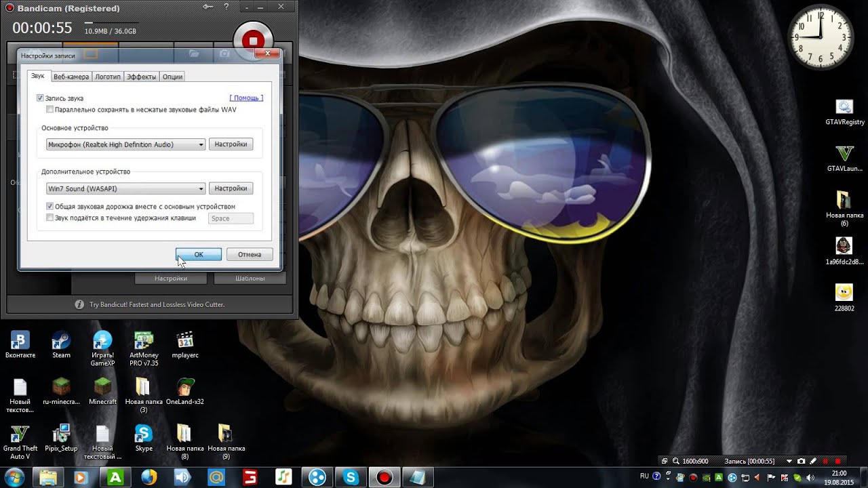The image size is (868, 488).
Task: Open Pipix_Setup installer icon
Action: [x=61, y=438]
